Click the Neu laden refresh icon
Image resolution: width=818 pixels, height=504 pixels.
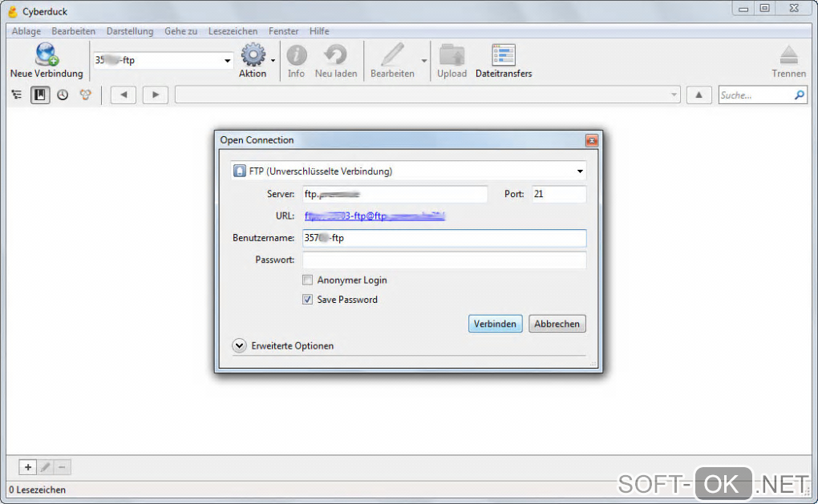(x=335, y=54)
